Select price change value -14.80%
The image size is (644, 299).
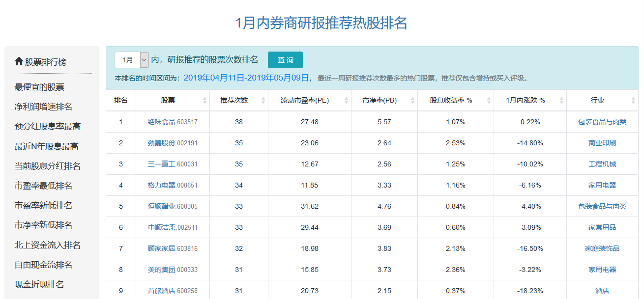530,143
